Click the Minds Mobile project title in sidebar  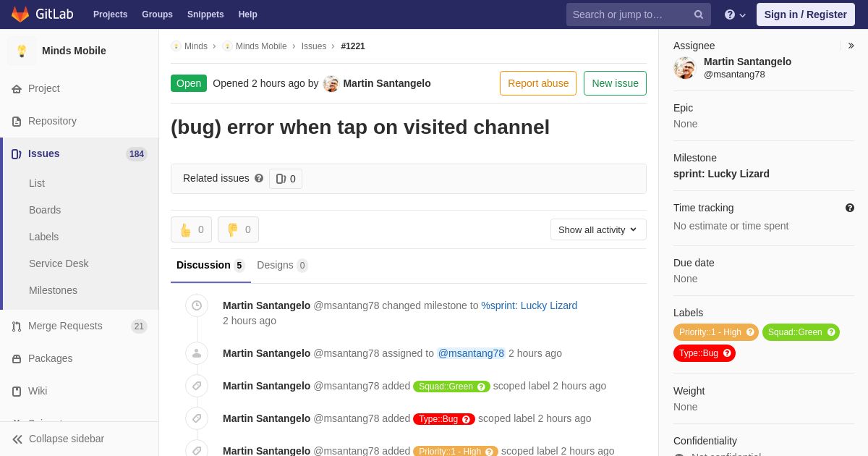coord(74,51)
